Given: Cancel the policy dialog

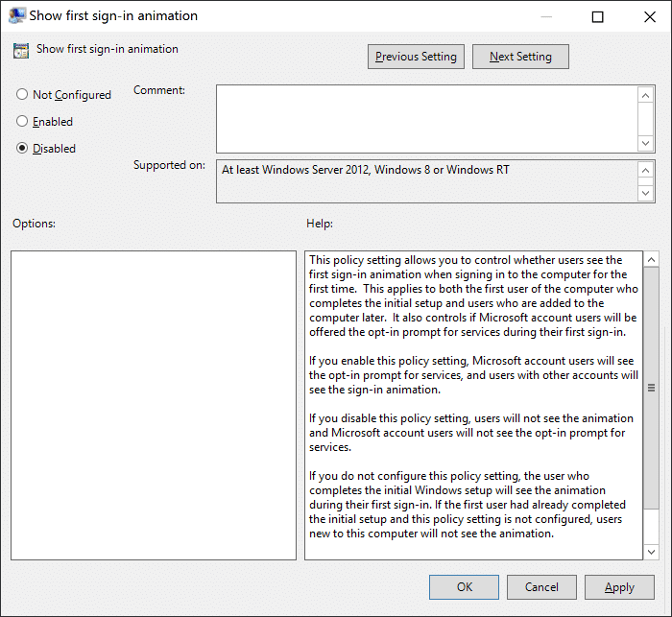Looking at the screenshot, I should (x=541, y=587).
